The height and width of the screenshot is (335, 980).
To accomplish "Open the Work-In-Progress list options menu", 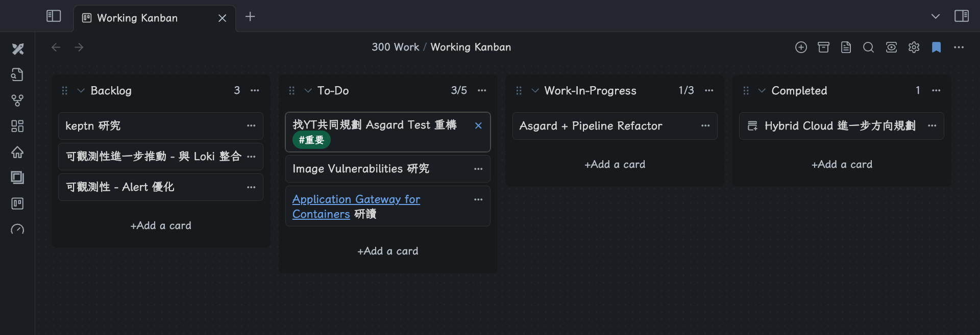I will tap(709, 90).
